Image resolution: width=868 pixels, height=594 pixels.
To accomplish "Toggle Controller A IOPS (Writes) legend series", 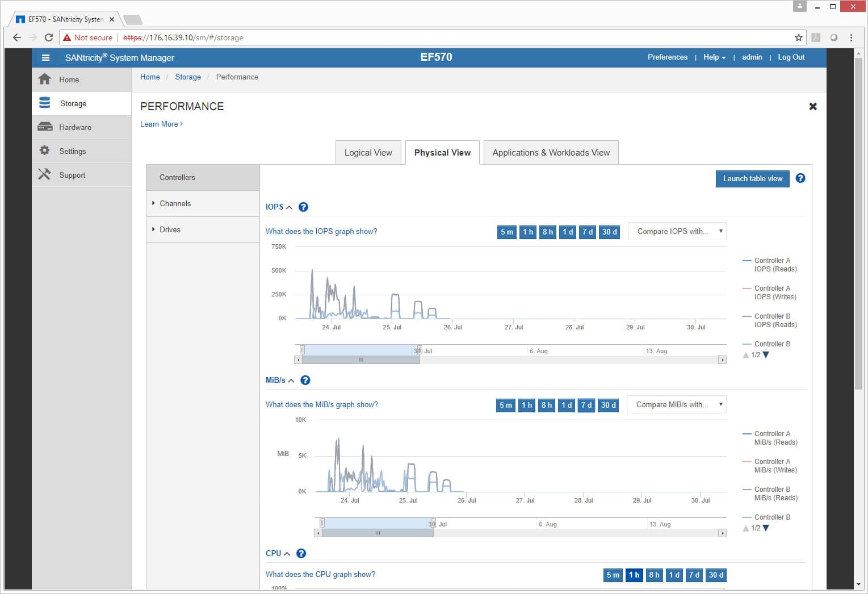I will coord(770,292).
